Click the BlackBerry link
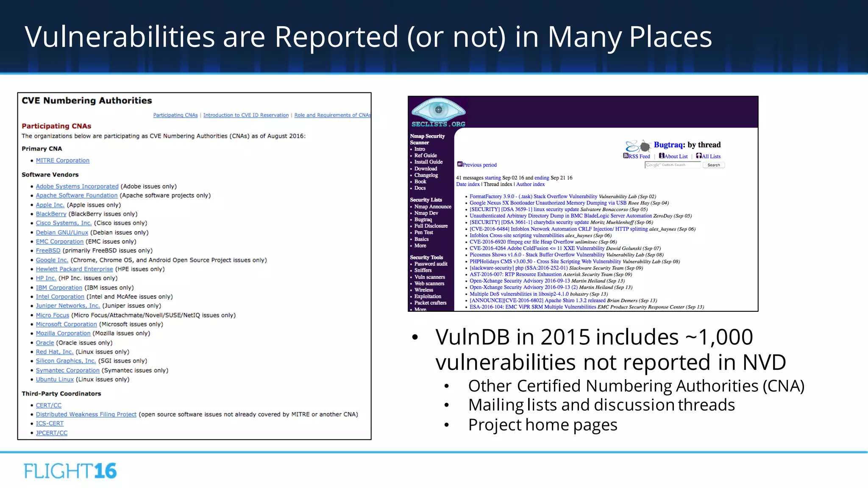The image size is (868, 488). click(x=51, y=214)
